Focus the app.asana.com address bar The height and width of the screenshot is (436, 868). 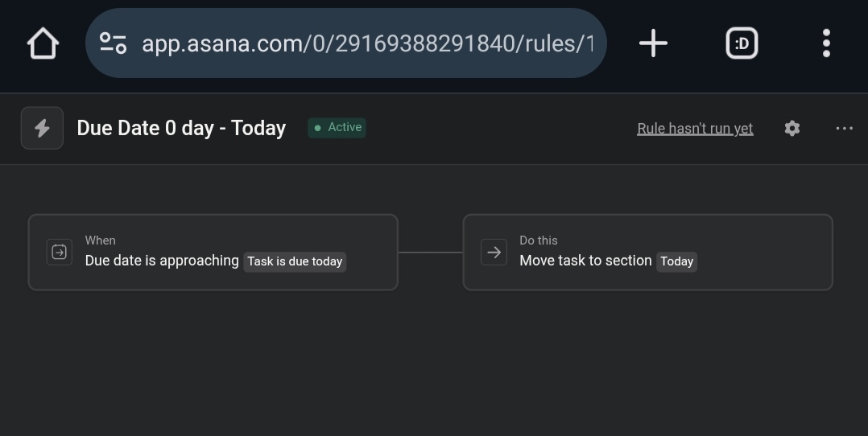click(346, 43)
